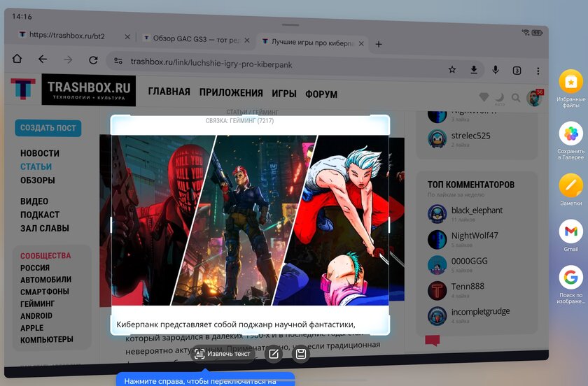
Task: Open ФОРУМ in site navigation
Action: tap(321, 94)
